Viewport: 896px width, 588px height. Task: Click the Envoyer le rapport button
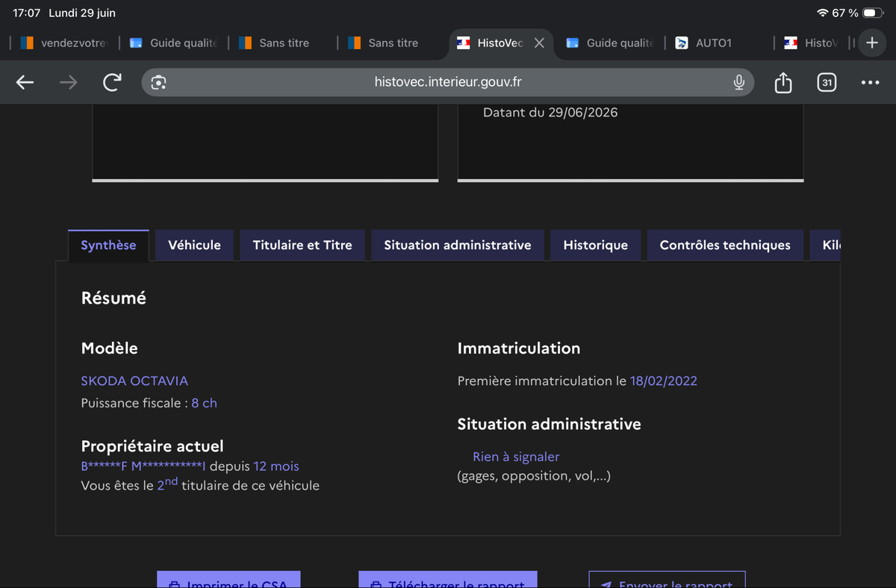click(667, 580)
